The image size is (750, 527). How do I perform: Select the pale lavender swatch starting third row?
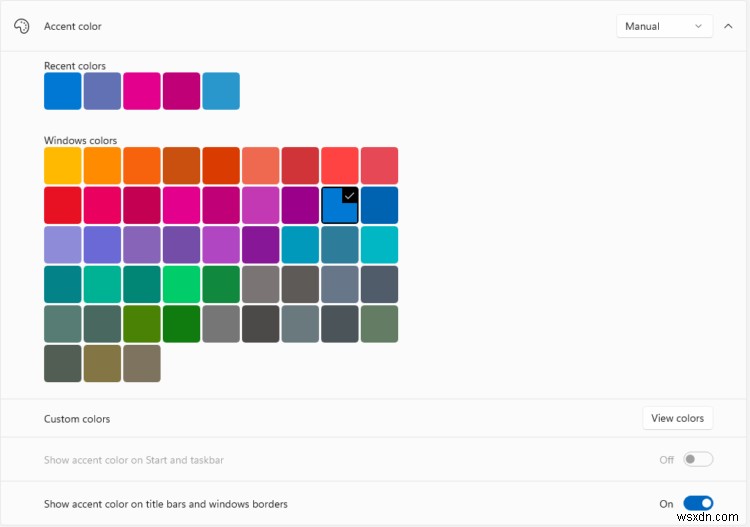tap(63, 245)
